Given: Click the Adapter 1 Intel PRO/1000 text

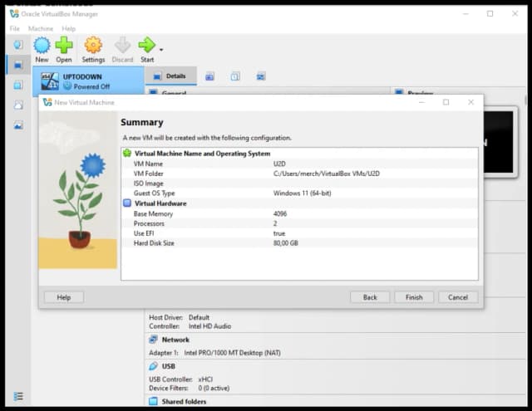Looking at the screenshot, I should point(214,353).
